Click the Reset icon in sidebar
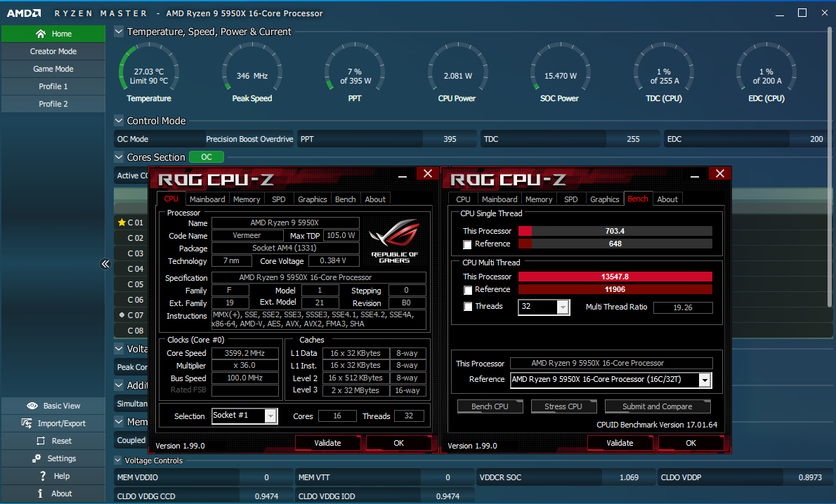This screenshot has height=504, width=836. pyautogui.click(x=41, y=441)
